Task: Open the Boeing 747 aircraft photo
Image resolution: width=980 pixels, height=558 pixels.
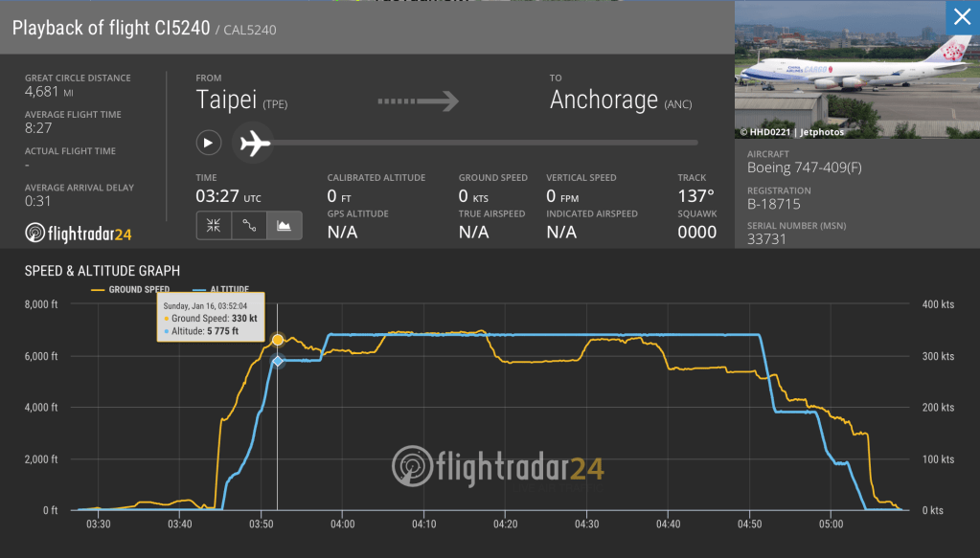Action: coord(856,69)
